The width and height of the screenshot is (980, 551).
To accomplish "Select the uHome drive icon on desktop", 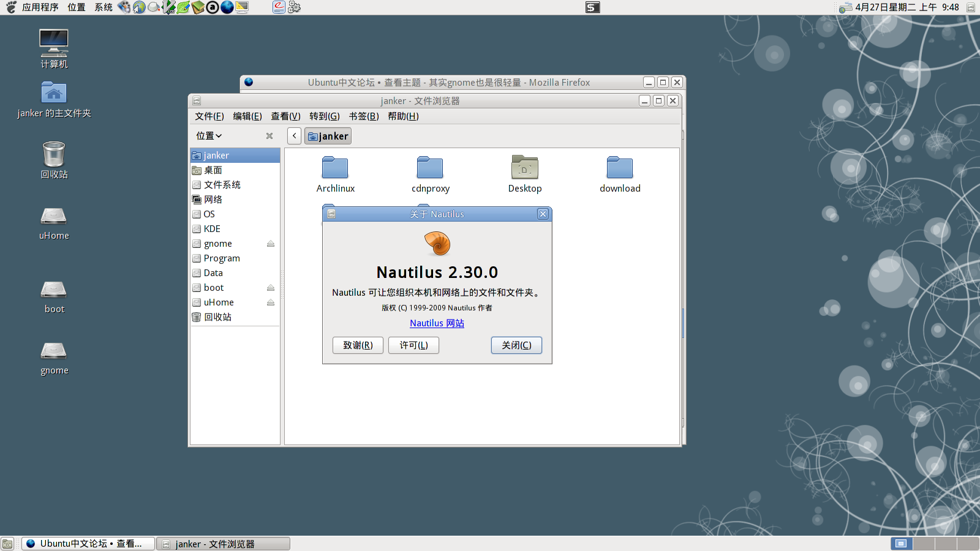I will point(54,223).
